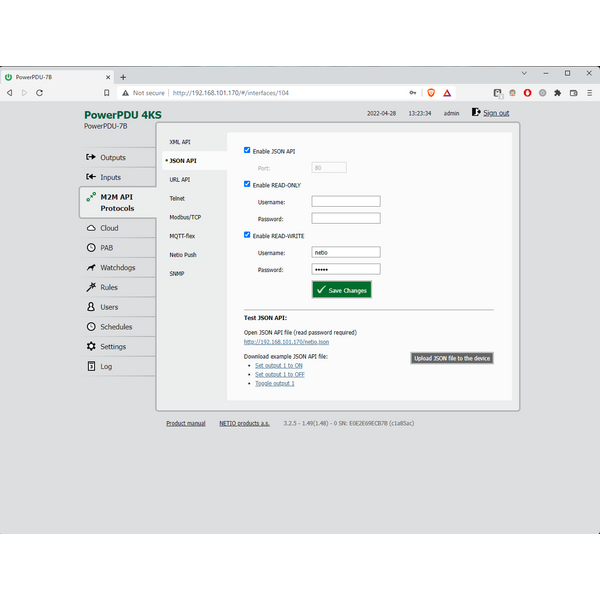The image size is (600, 600).
Task: Open the SNMP protocol tab
Action: [177, 273]
